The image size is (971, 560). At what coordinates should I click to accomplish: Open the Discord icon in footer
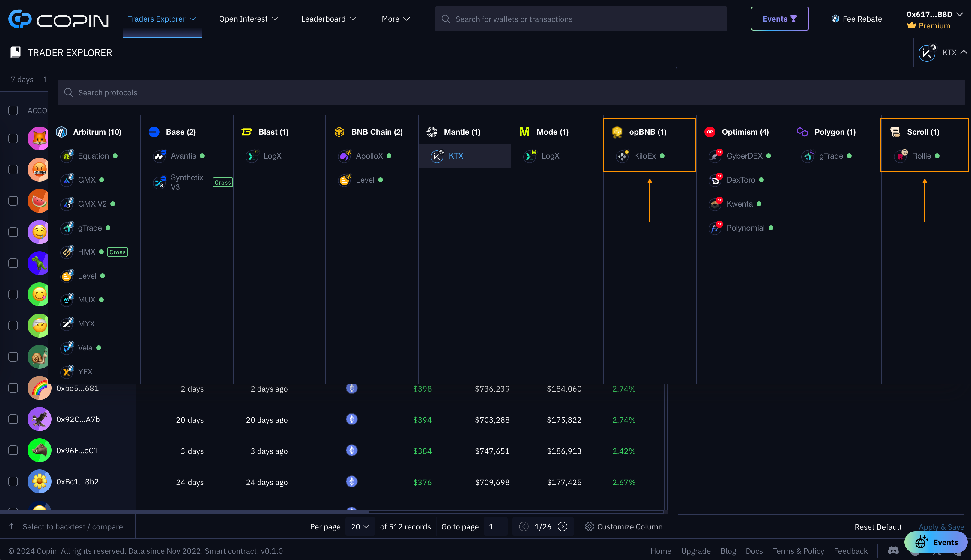[x=893, y=550]
